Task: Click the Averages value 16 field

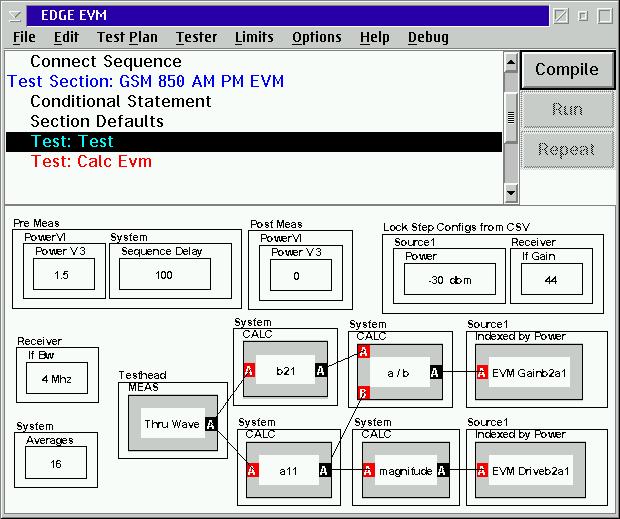Action: click(56, 463)
